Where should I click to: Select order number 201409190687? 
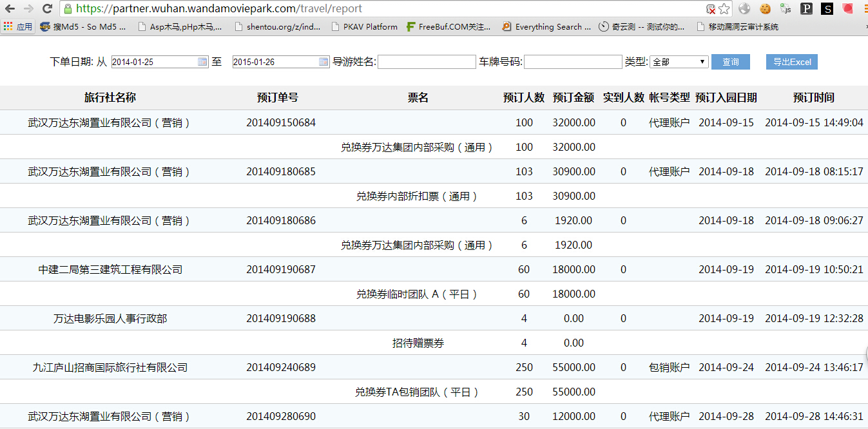pos(281,269)
